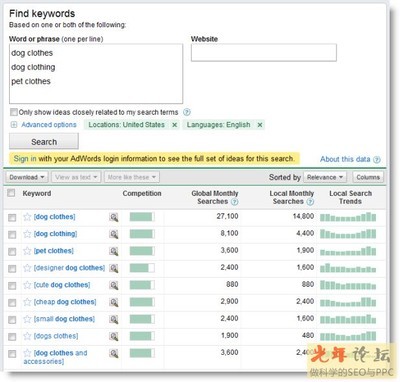The image size is (400, 382).
Task: Open the [dog clothes] keyword link
Action: [55, 217]
